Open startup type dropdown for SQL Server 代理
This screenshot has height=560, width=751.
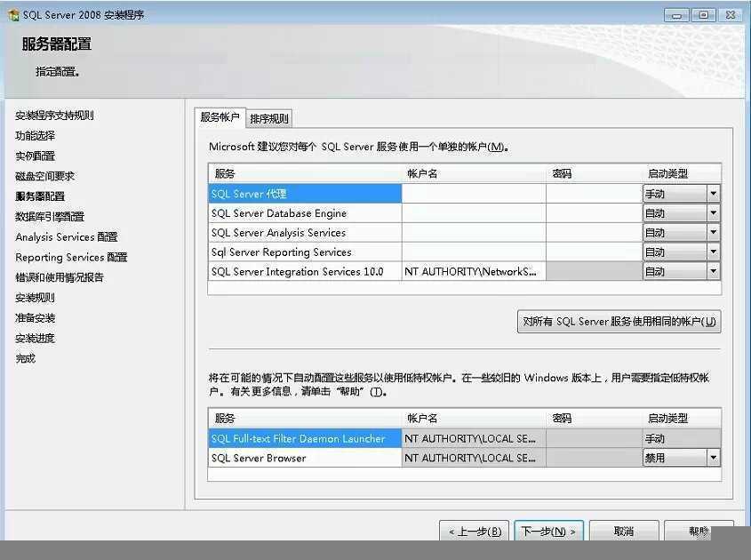(713, 194)
